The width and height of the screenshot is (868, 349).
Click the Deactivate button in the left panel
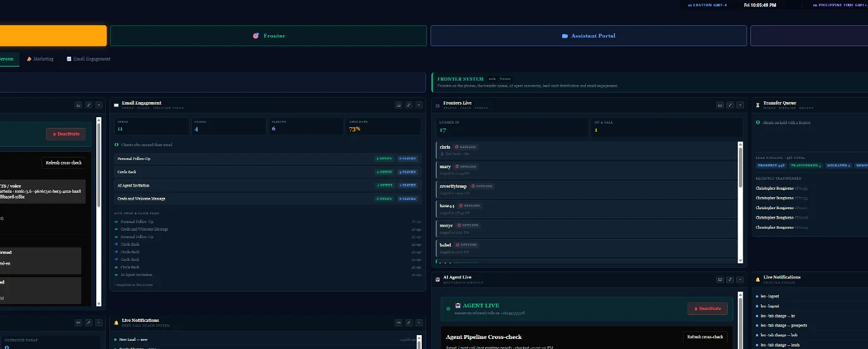pos(65,134)
